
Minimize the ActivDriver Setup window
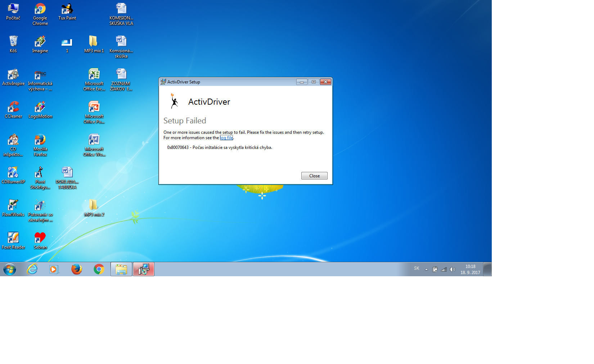coord(302,82)
